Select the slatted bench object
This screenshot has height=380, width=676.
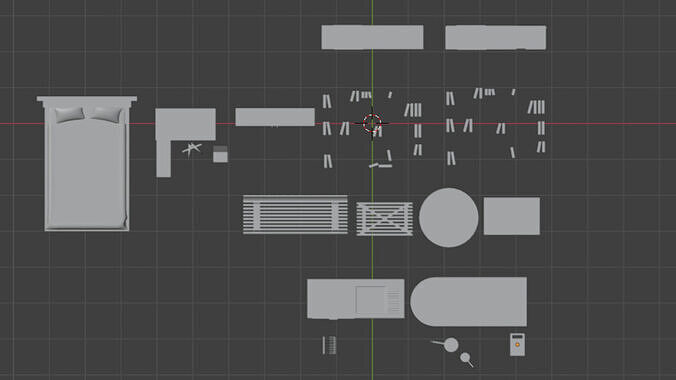click(295, 215)
